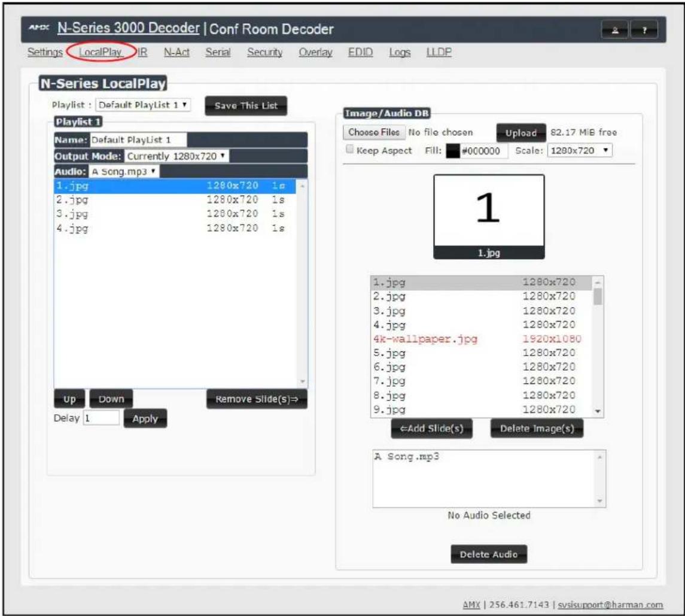Switch to the LocalPlay tab
The image size is (685, 616).
coord(101,52)
